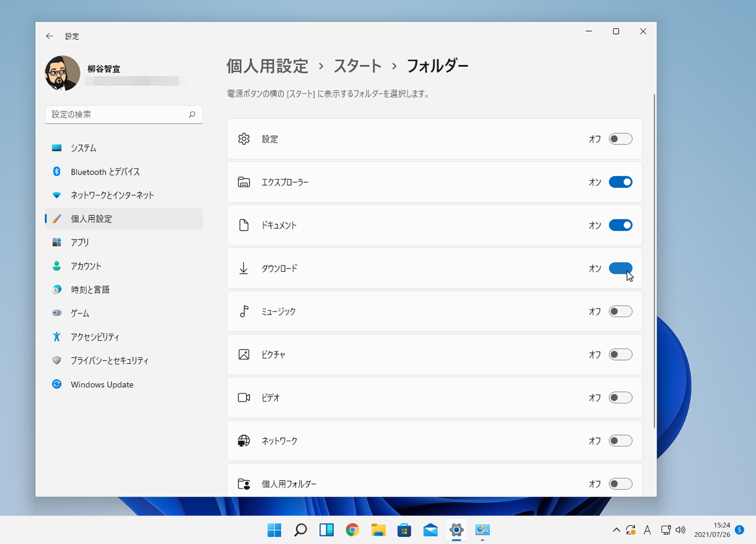Viewport: 756px width, 544px height.
Task: Disable the エクスプローラー toggle
Action: point(620,182)
